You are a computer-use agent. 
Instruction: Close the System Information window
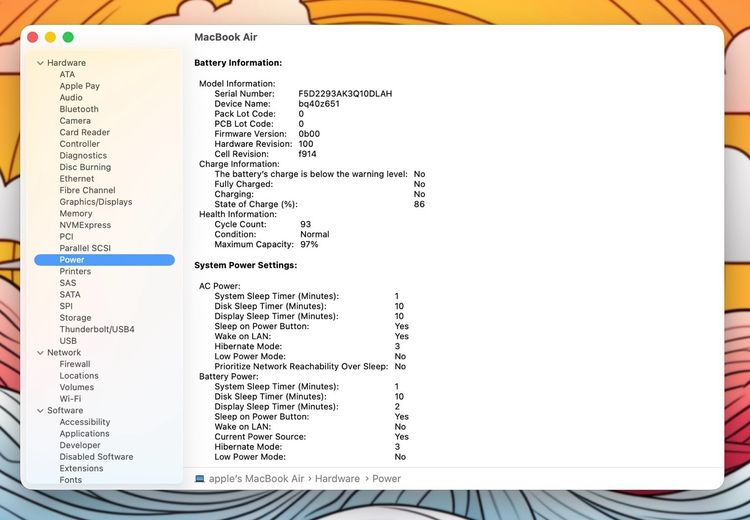tap(33, 37)
